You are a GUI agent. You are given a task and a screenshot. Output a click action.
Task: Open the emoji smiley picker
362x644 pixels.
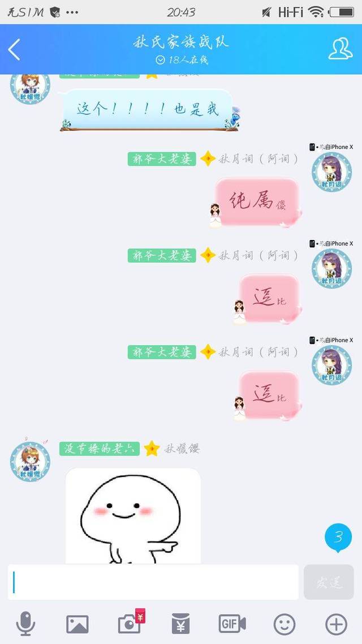[285, 624]
